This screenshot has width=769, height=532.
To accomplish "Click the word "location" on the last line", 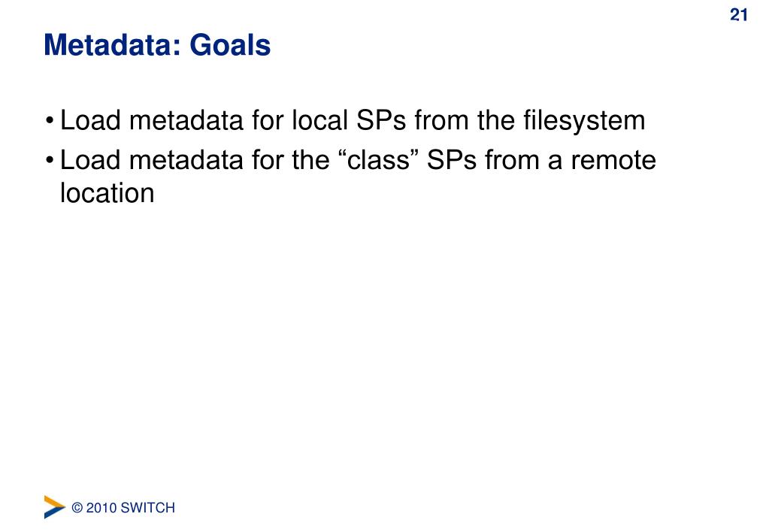I will 107,192.
